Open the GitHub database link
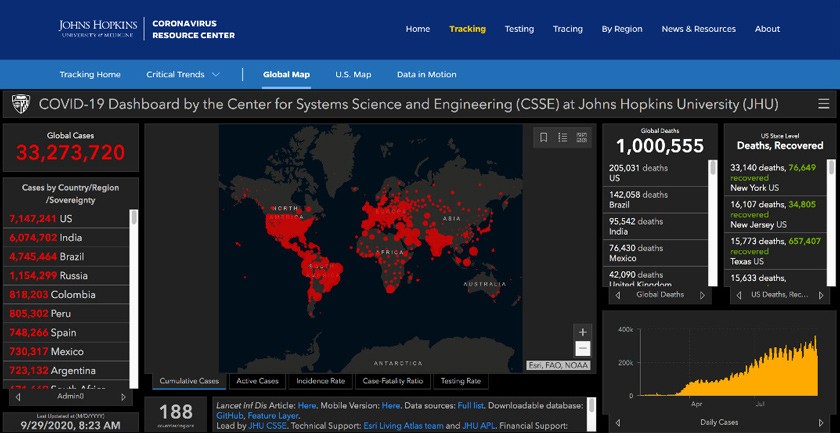The height and width of the screenshot is (433, 840). point(229,415)
